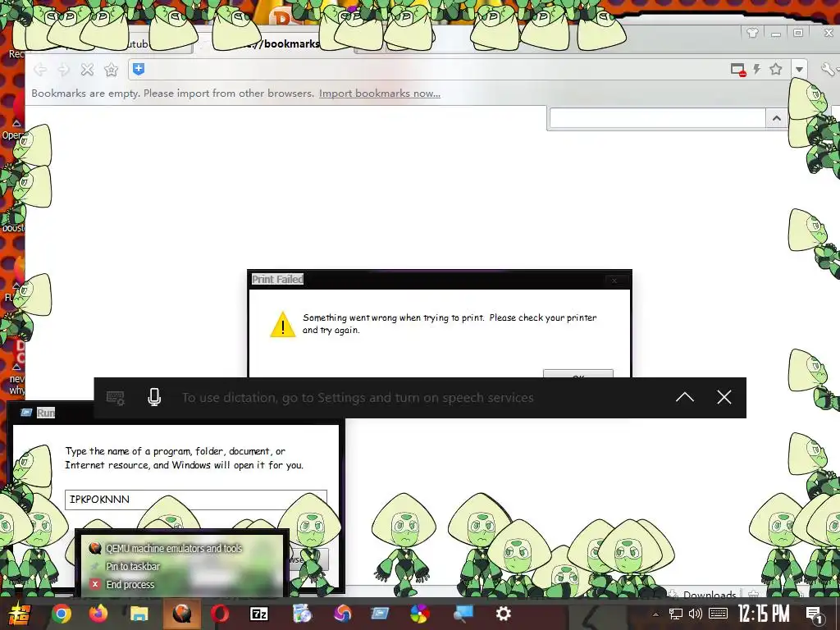Click the lightning bolt icon in address bar
Image resolution: width=840 pixels, height=630 pixels.
[757, 69]
